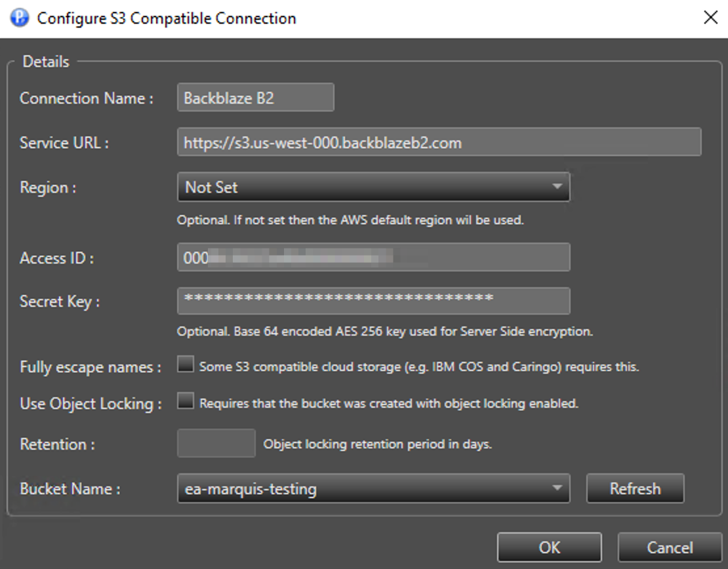Click the Cancel button
This screenshot has height=569, width=728.
click(x=670, y=547)
